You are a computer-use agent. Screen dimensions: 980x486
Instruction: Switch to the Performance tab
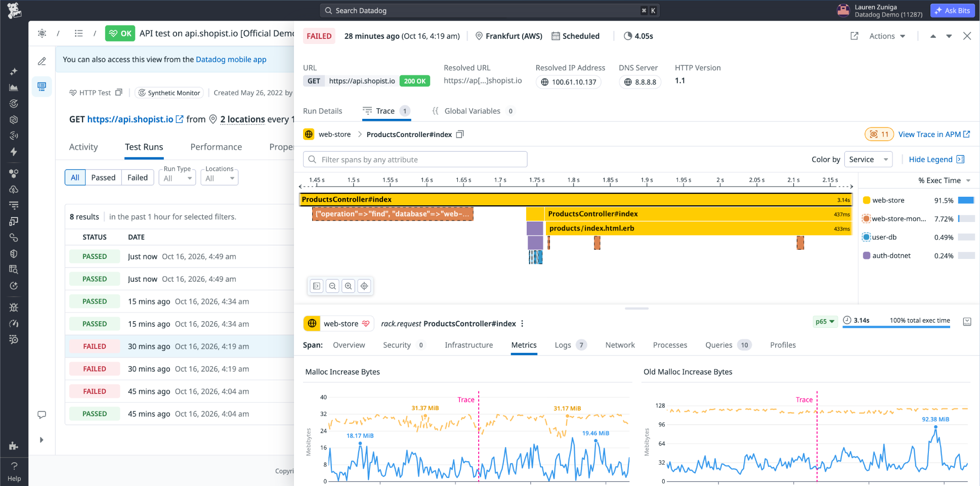pos(216,147)
